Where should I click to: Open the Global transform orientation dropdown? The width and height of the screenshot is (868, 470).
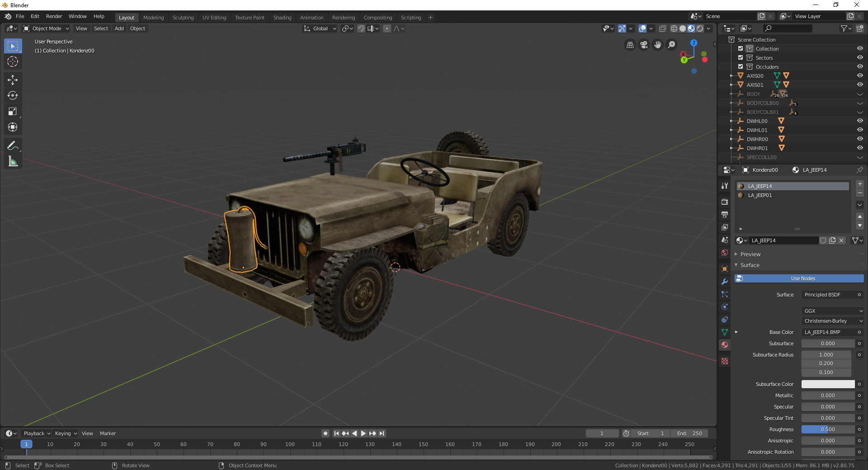coord(320,28)
